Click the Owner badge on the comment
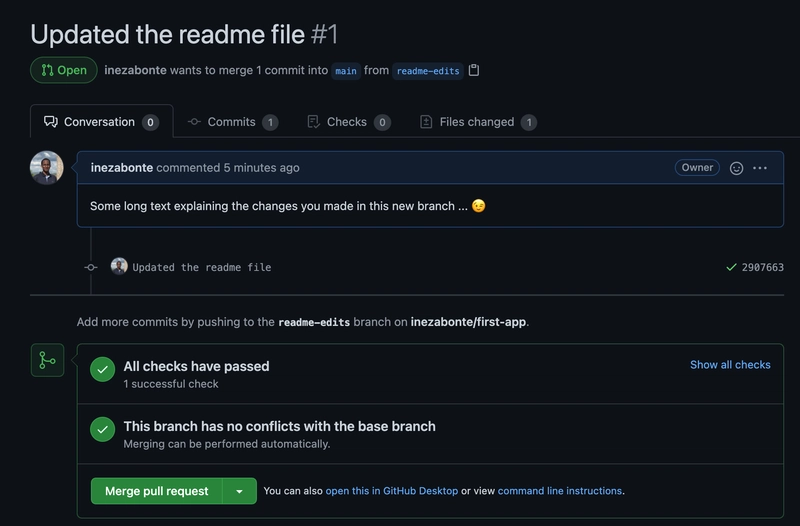 [x=697, y=167]
